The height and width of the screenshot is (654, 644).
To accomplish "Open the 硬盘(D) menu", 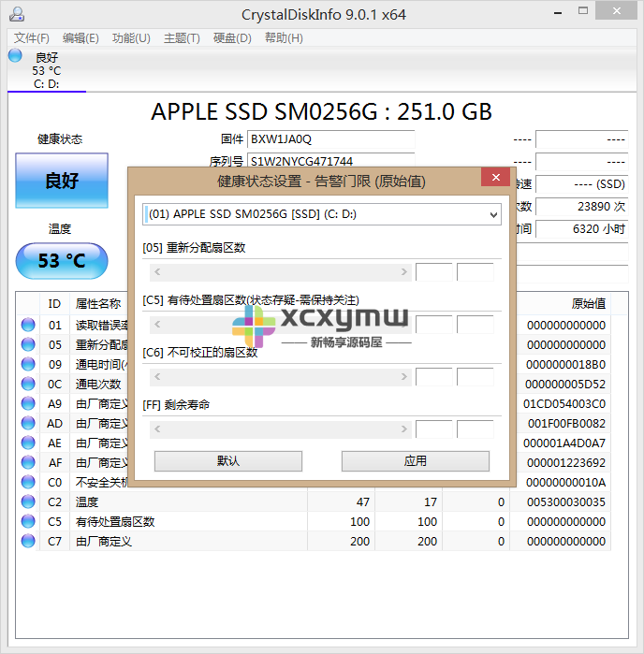I will (232, 38).
